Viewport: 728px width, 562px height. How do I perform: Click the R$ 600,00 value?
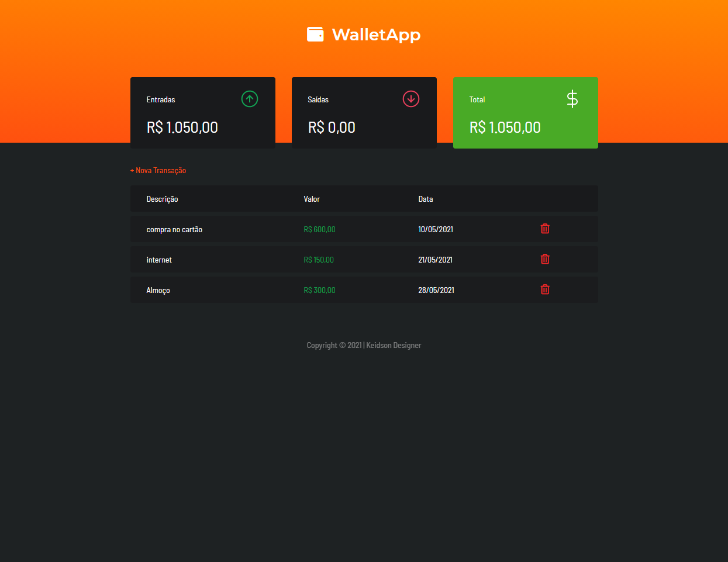click(319, 229)
